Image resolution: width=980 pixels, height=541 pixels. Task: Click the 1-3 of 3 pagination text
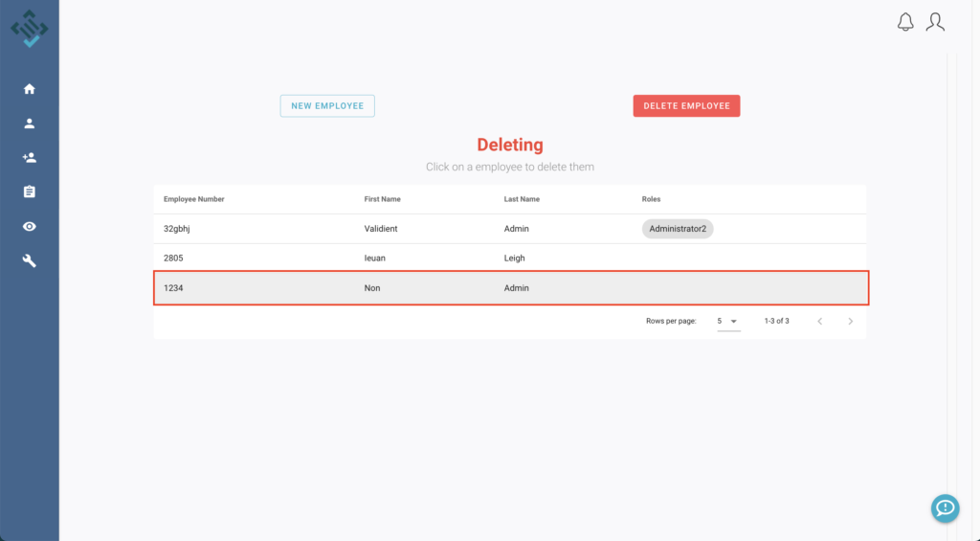776,321
